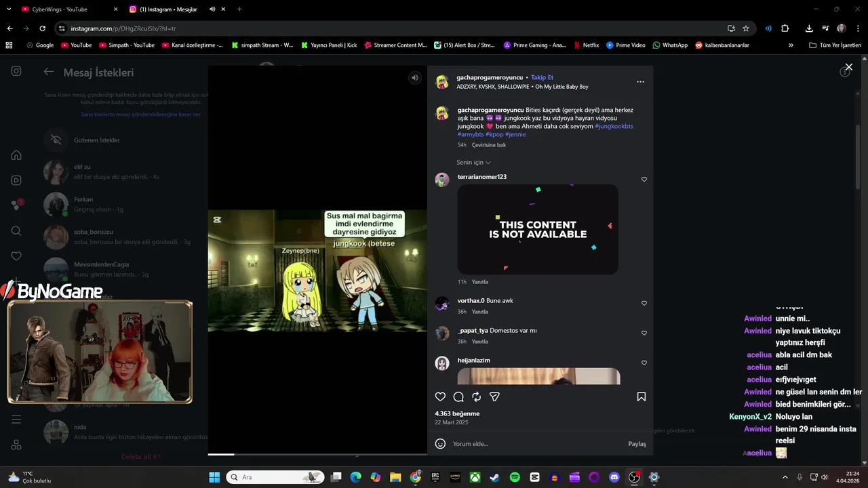Open 'Gizlenen İstekler' hidden requests
Image resolution: width=868 pixels, height=488 pixels.
tap(125, 140)
